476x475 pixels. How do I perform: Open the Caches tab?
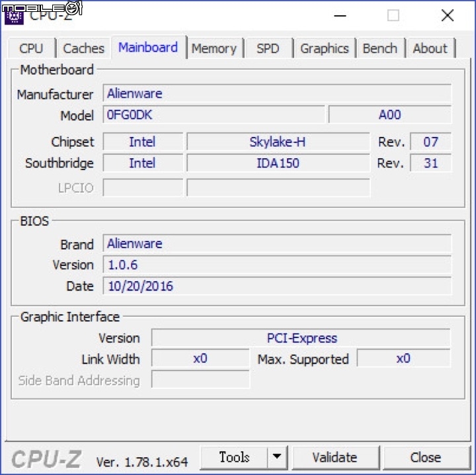tap(83, 48)
